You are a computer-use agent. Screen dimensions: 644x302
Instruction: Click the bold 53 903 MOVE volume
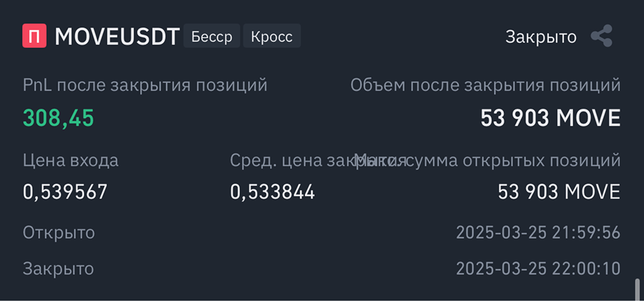point(550,118)
